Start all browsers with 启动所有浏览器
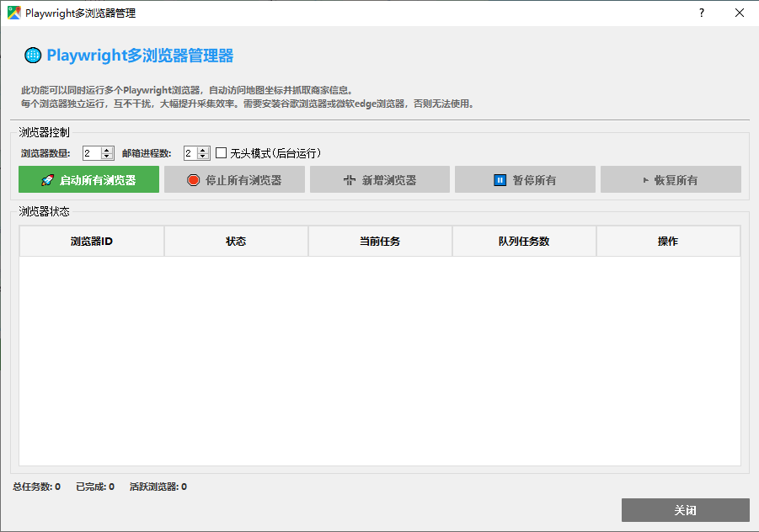The height and width of the screenshot is (532, 759). pos(88,179)
